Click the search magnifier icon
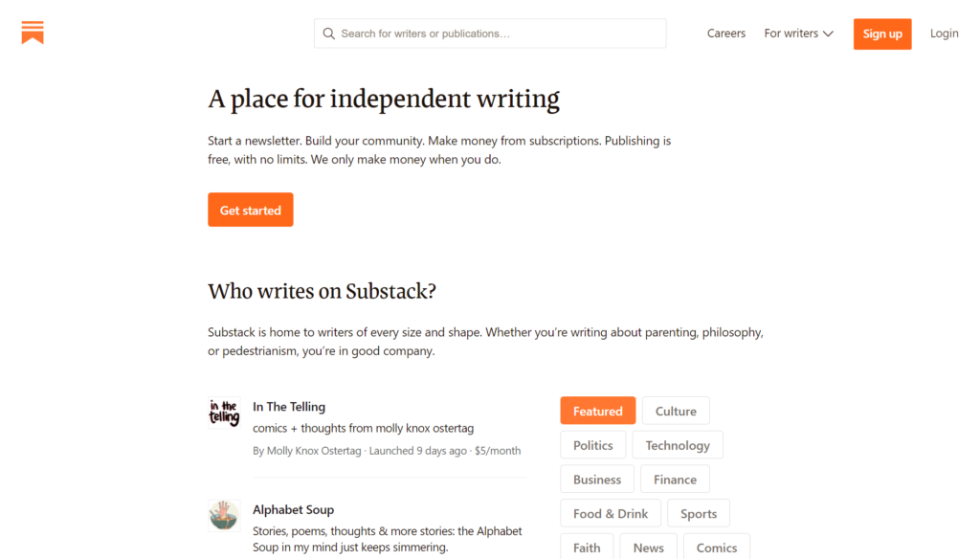Image resolution: width=980 pixels, height=559 pixels. [x=329, y=34]
